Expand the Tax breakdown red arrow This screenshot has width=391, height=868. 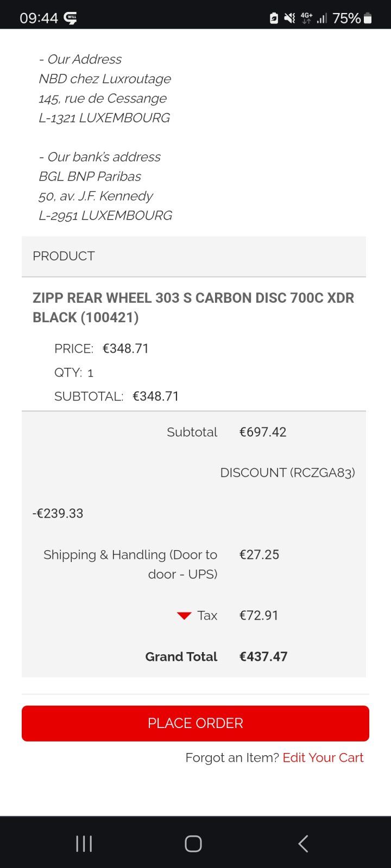coord(184,616)
